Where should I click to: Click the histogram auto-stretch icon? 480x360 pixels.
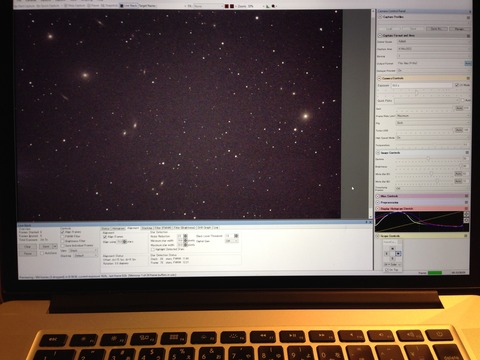coord(466,215)
